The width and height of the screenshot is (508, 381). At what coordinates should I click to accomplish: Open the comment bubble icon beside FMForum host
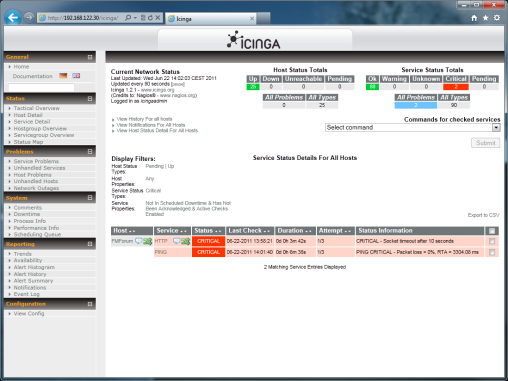[138, 241]
